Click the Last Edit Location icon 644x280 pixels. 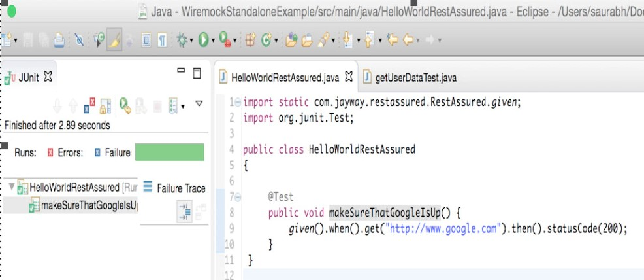pos(393,40)
